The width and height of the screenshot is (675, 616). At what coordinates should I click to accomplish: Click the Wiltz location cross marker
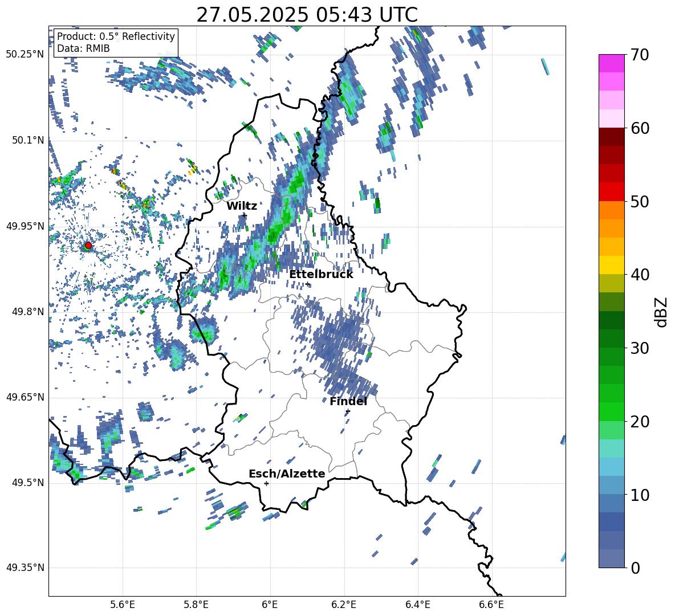click(x=245, y=215)
